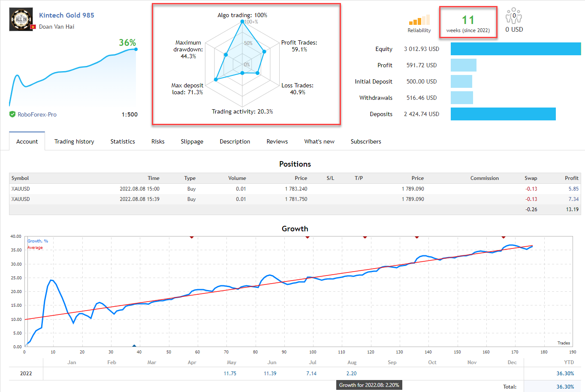Screen dimensions: 585x392
Task: Click the 1:500 leverage value
Action: click(x=130, y=114)
